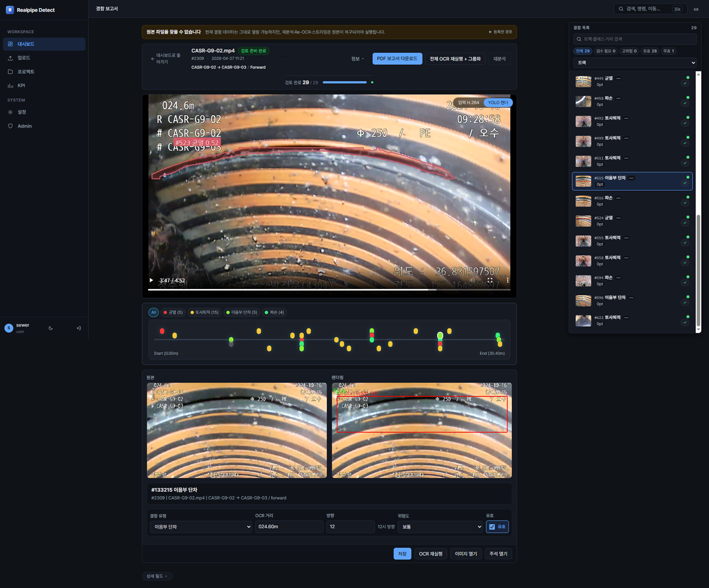Click the video seek progress bar
The image size is (709, 588).
[x=329, y=289]
